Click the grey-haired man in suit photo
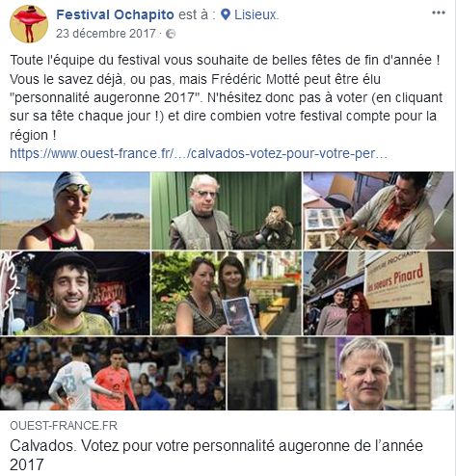 point(340,374)
